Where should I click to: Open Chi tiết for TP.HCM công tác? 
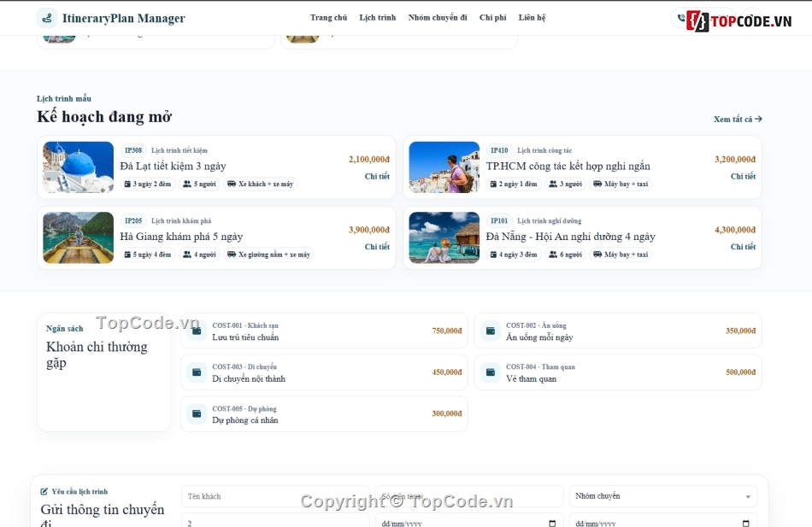[743, 177]
